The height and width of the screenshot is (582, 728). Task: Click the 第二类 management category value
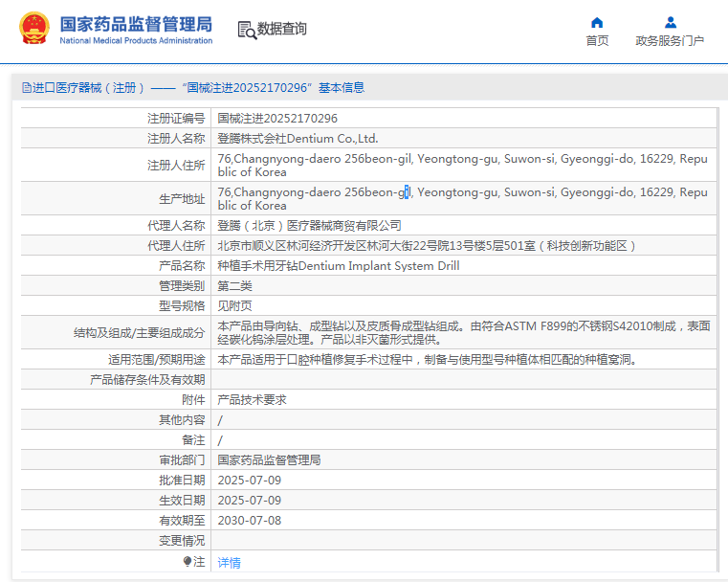[234, 285]
